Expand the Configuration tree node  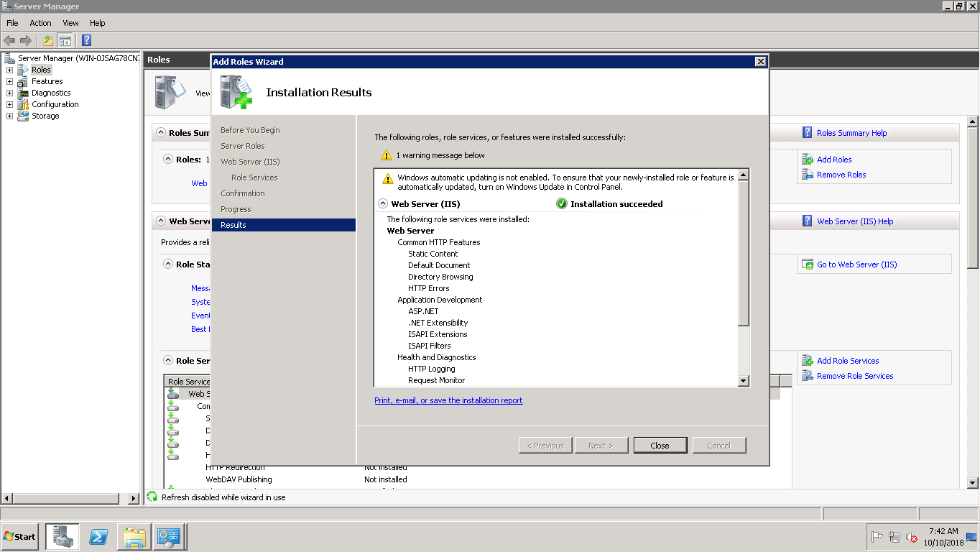(9, 104)
